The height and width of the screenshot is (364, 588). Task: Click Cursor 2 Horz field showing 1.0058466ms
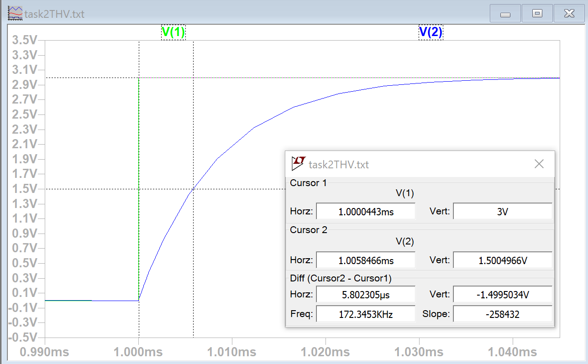[x=366, y=260]
